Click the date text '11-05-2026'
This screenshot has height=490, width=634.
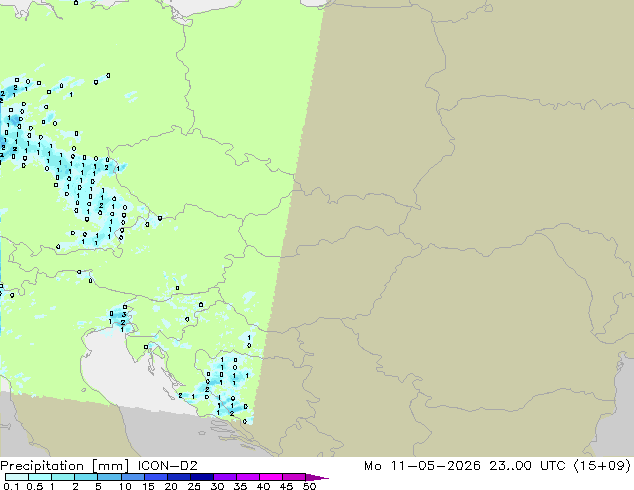click(x=435, y=466)
